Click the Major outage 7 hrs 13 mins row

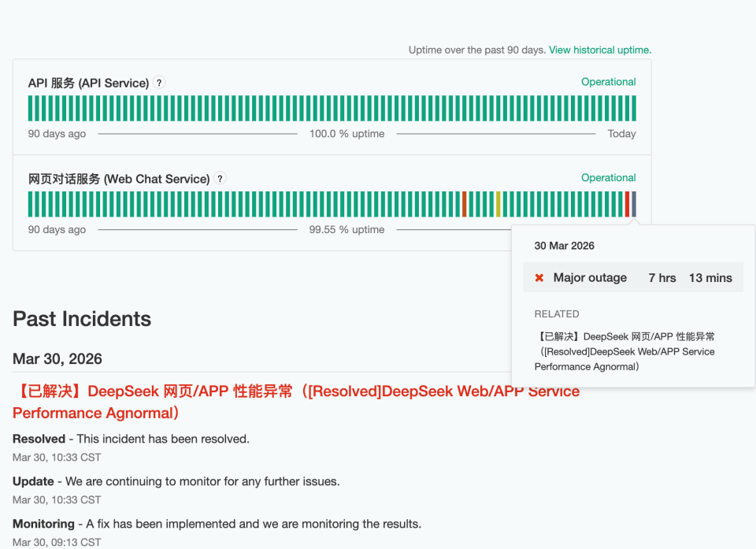pos(633,278)
